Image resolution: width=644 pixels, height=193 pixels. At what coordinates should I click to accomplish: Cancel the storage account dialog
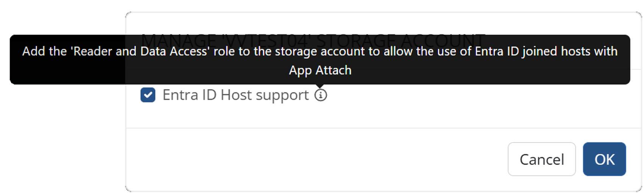[541, 159]
